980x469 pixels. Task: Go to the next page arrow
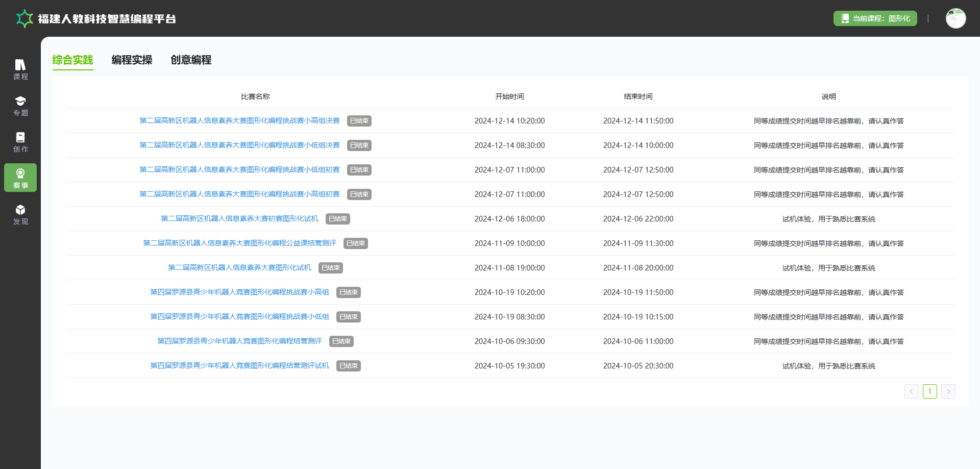pos(948,391)
